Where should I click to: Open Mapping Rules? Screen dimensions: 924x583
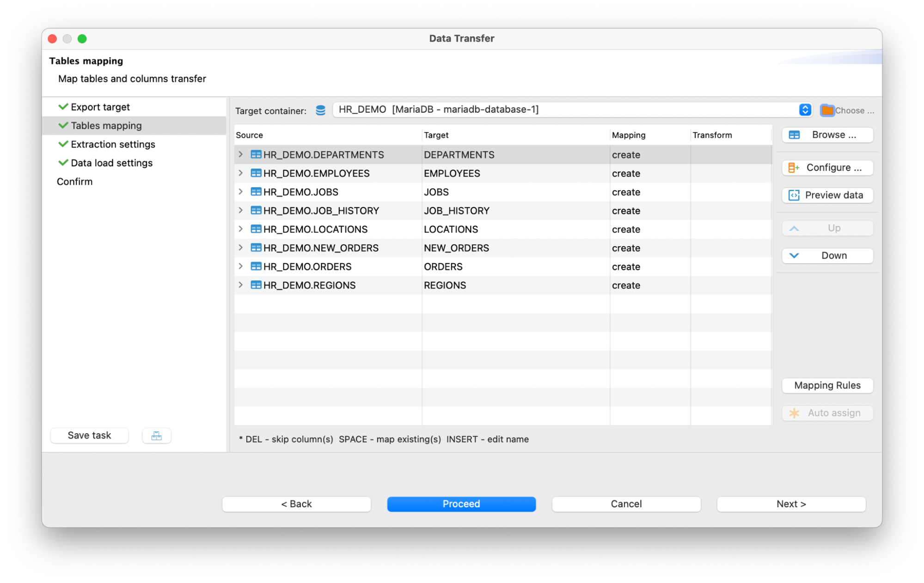[827, 385]
